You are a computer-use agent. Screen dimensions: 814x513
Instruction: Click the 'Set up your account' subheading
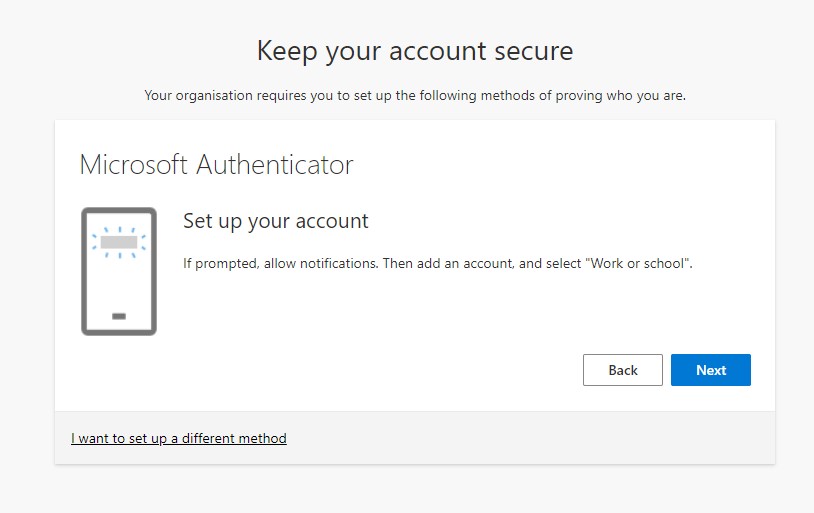276,221
